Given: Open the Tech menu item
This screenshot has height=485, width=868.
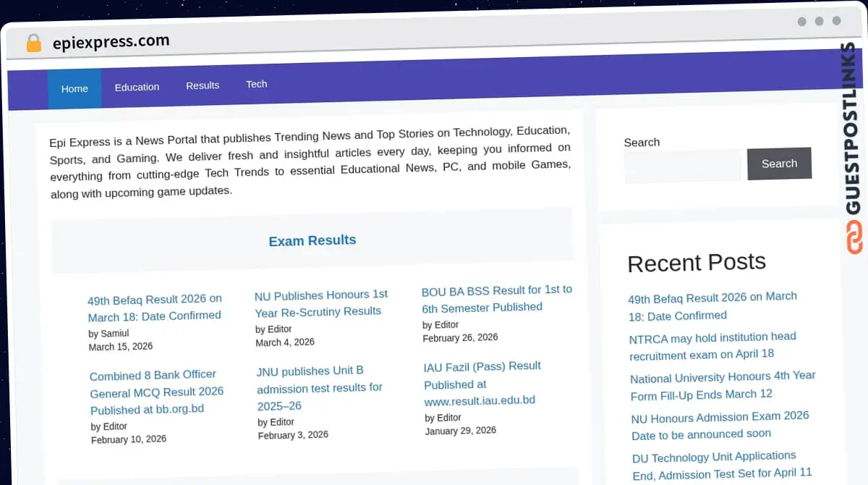Looking at the screenshot, I should click(x=257, y=84).
